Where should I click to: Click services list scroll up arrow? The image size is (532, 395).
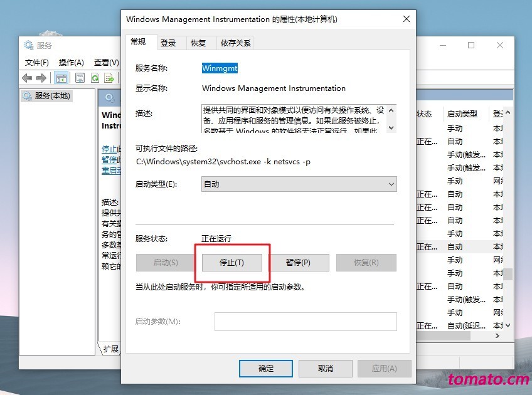tap(508, 113)
